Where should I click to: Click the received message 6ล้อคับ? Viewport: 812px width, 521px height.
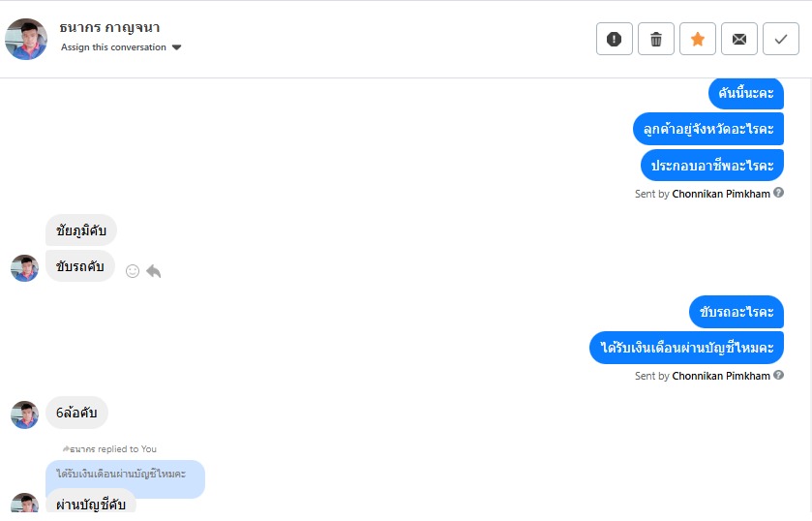(x=76, y=413)
